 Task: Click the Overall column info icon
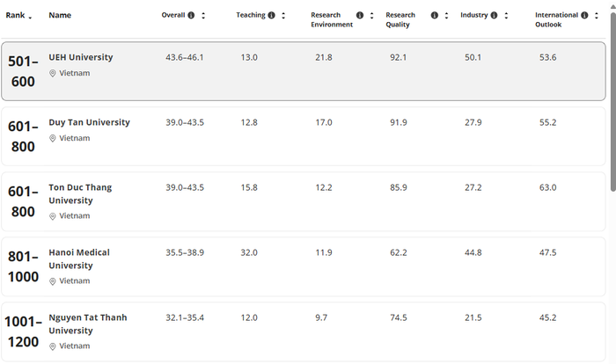tap(193, 16)
